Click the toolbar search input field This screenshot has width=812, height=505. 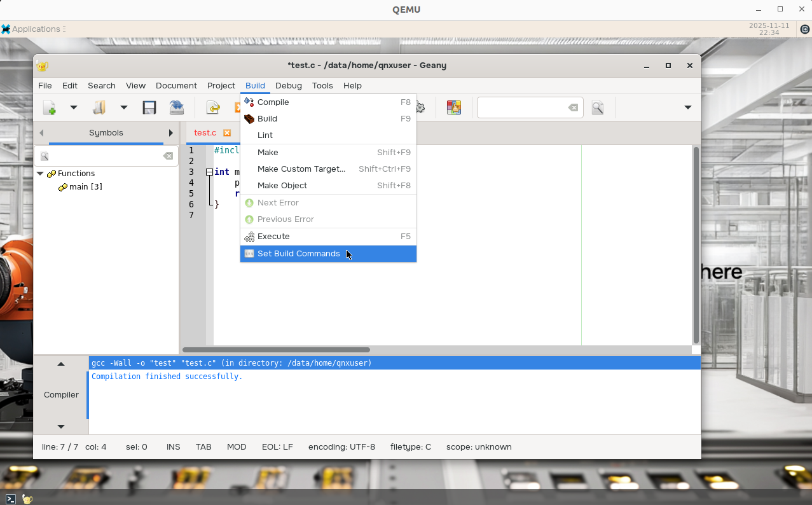coord(521,107)
